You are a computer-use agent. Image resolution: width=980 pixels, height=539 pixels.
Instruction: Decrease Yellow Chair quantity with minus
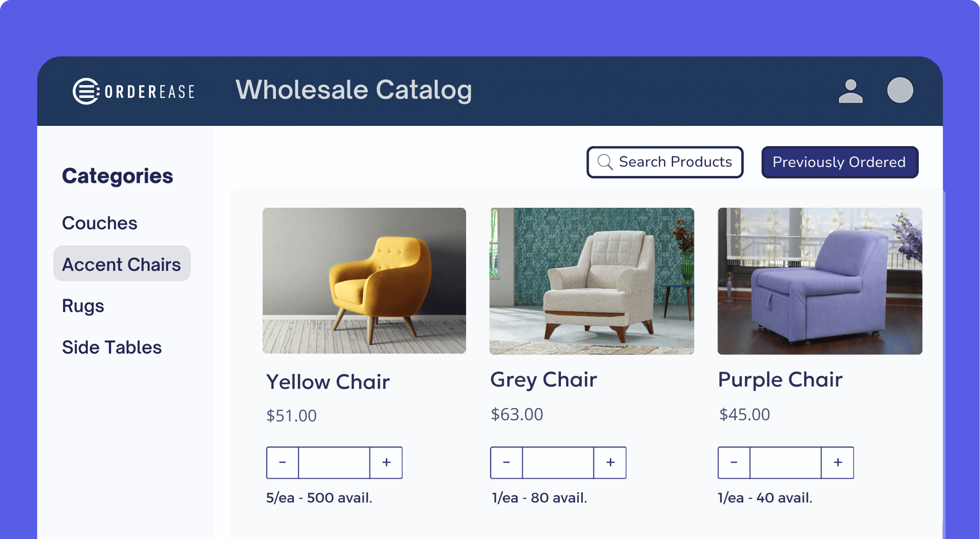[x=283, y=463]
